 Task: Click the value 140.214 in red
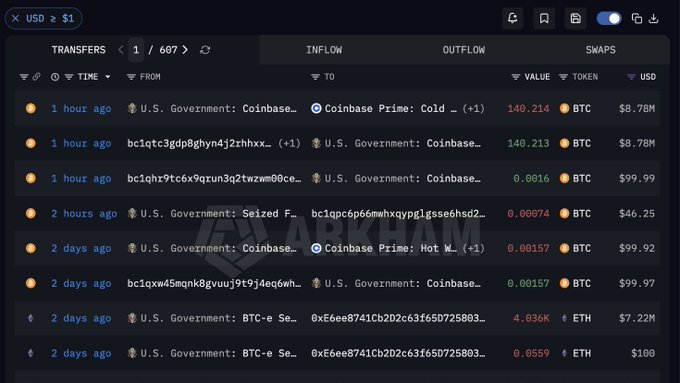(x=528, y=108)
